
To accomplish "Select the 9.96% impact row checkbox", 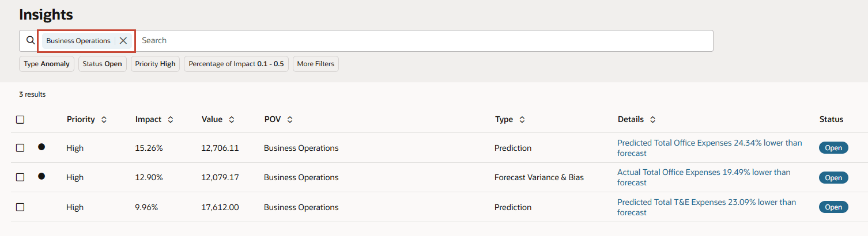I will coord(20,207).
